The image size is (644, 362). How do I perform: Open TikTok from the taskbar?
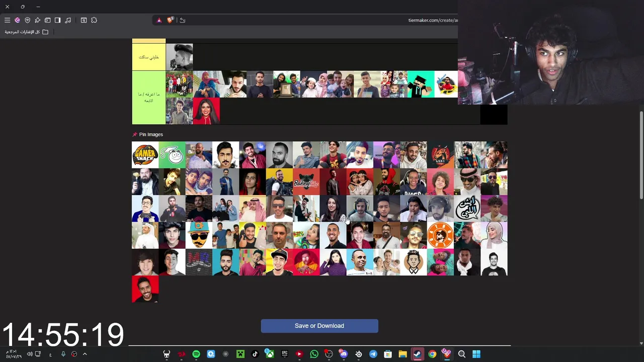(255, 354)
